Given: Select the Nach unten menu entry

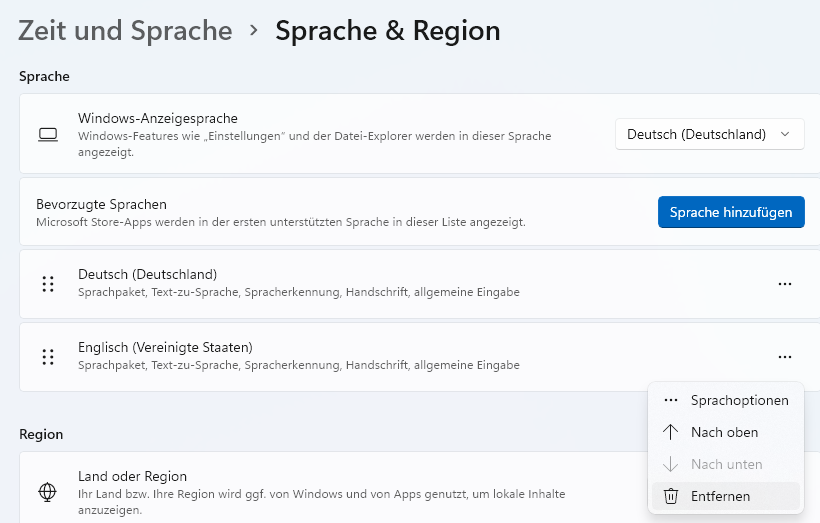Looking at the screenshot, I should [x=726, y=464].
